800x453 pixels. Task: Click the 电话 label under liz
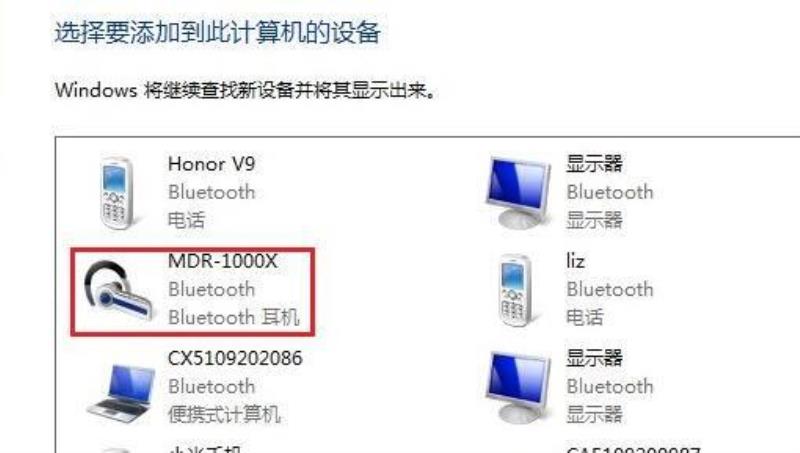[585, 317]
